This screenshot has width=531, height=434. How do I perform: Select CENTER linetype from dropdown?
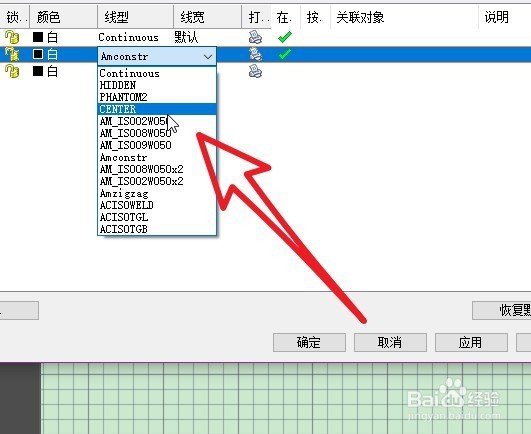pos(157,109)
